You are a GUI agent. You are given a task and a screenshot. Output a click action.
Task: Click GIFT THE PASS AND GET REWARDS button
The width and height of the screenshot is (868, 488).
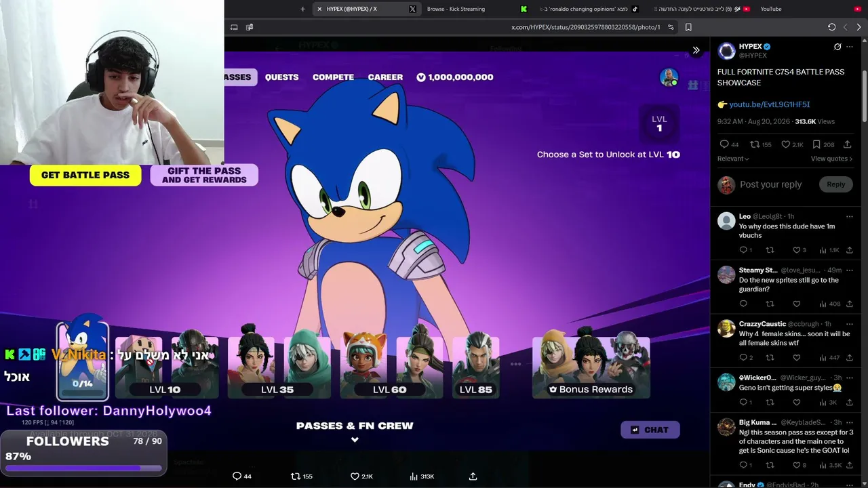click(x=204, y=175)
